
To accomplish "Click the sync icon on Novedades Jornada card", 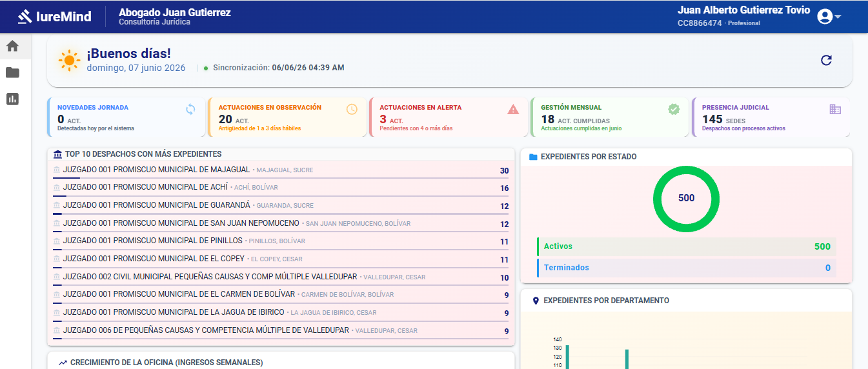I will pos(190,109).
